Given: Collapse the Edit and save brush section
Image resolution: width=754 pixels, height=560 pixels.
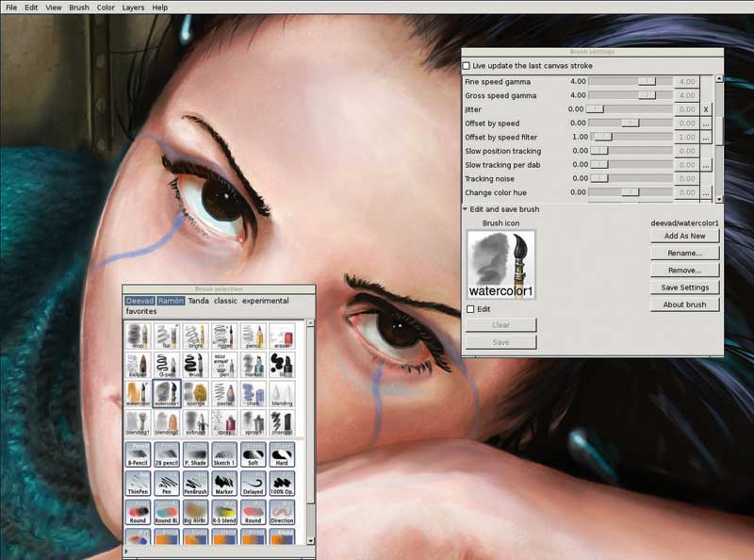Looking at the screenshot, I should coord(465,209).
